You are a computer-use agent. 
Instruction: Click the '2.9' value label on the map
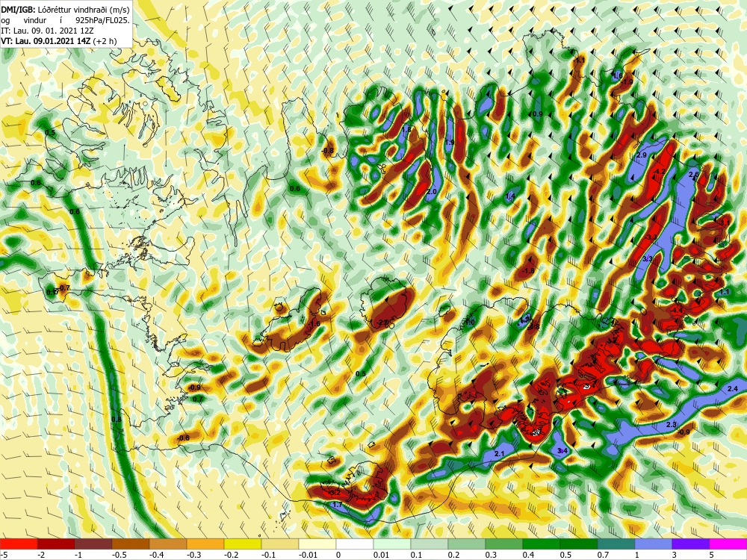[641, 155]
